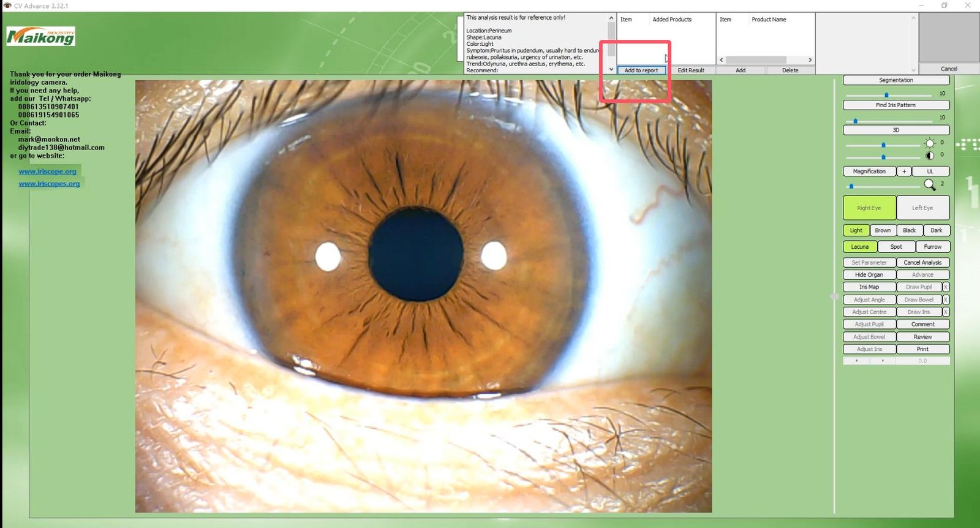This screenshot has width=980, height=528.
Task: Click the Hide Organ button
Action: click(x=869, y=275)
